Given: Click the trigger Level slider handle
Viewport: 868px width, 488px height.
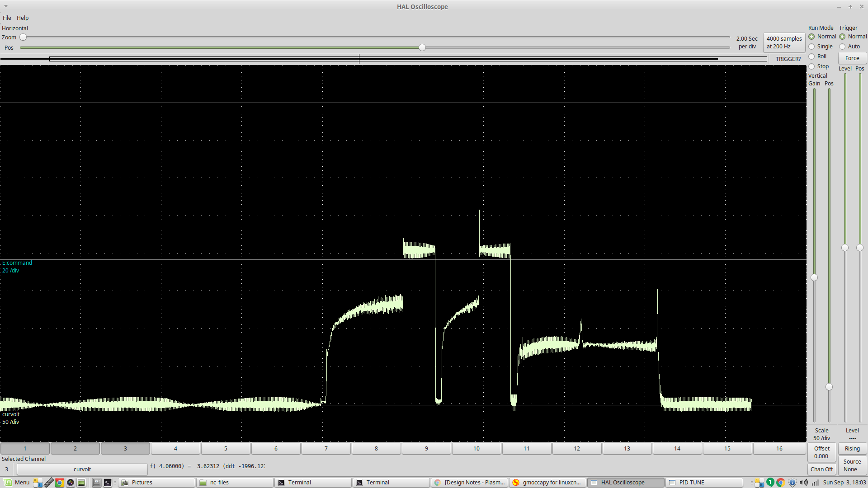Looking at the screenshot, I should (845, 248).
